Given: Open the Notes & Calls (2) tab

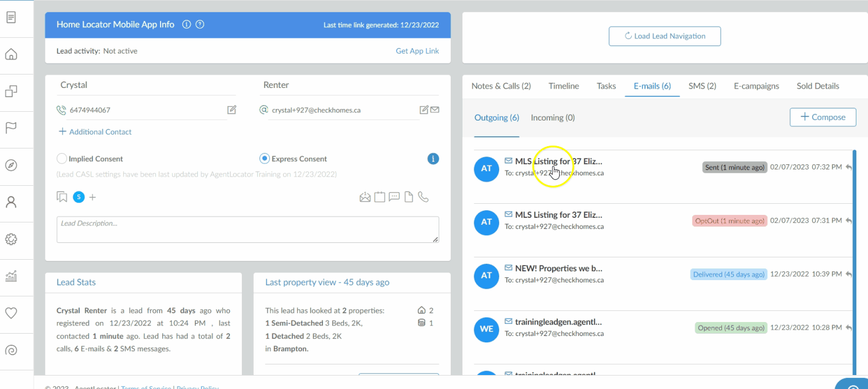Looking at the screenshot, I should 501,86.
